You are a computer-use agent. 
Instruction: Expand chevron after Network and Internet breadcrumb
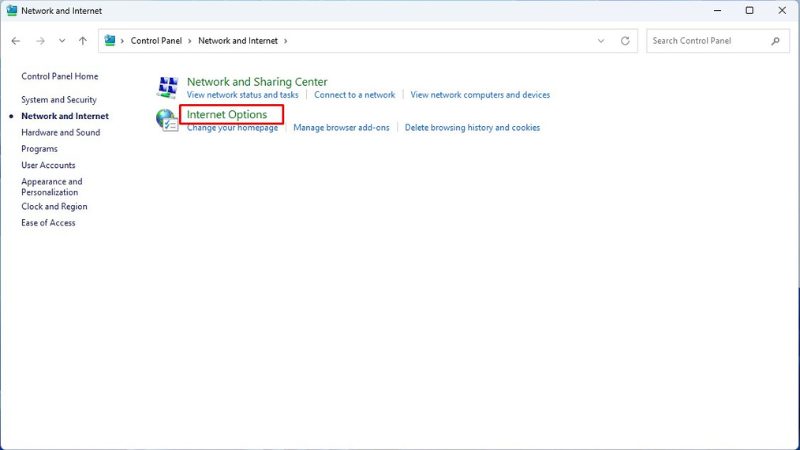point(286,41)
